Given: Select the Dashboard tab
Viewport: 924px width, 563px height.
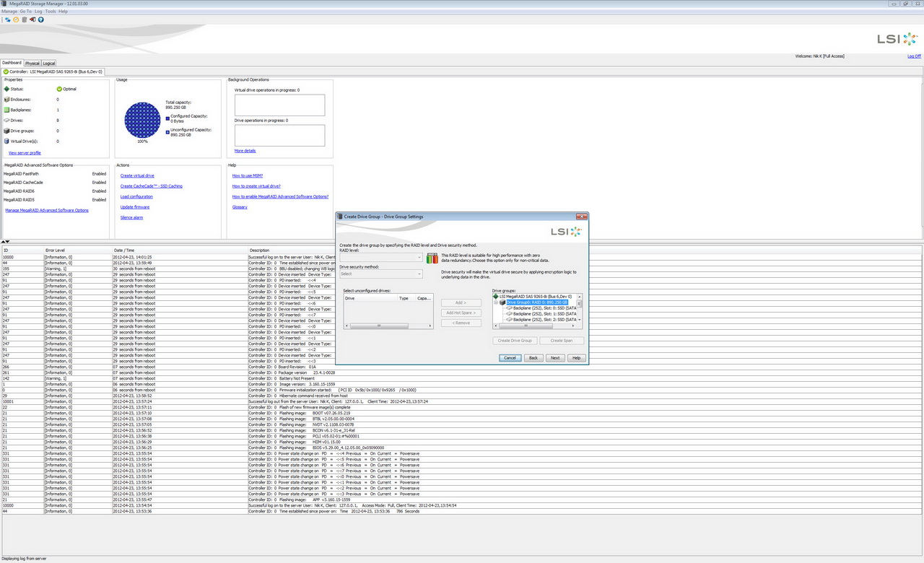Looking at the screenshot, I should [12, 63].
